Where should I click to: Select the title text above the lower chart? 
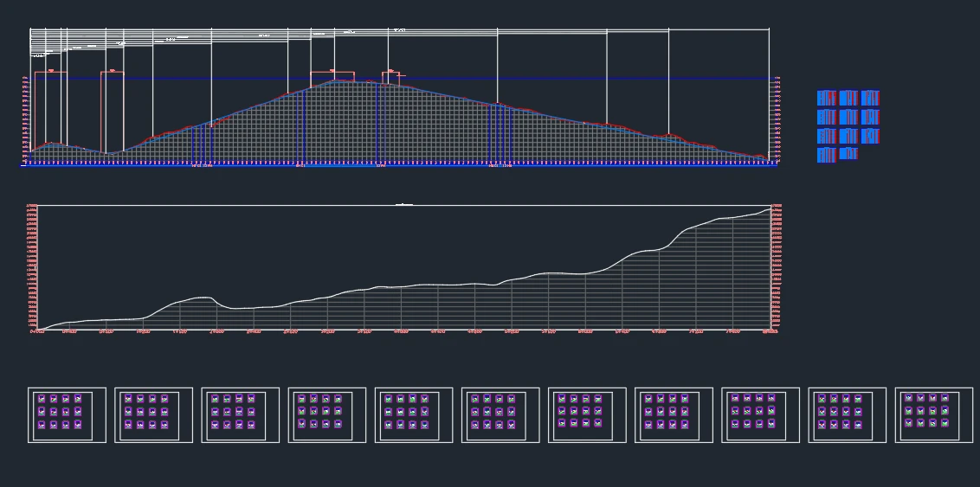coord(403,204)
